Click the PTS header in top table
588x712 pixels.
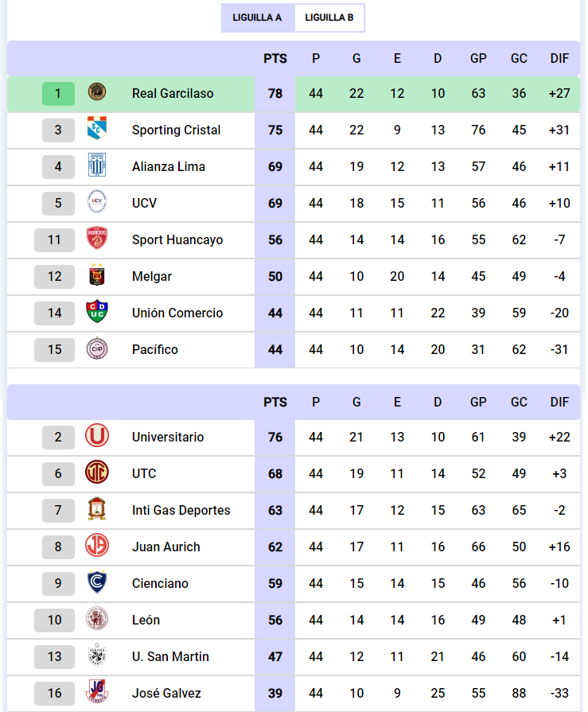coord(275,58)
